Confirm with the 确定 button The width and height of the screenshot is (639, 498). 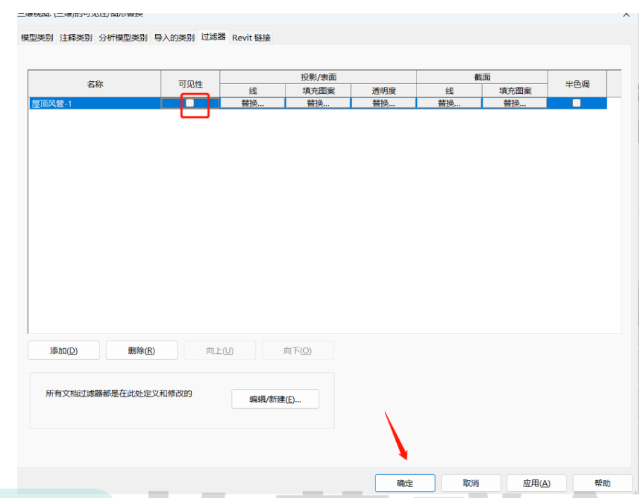click(405, 483)
